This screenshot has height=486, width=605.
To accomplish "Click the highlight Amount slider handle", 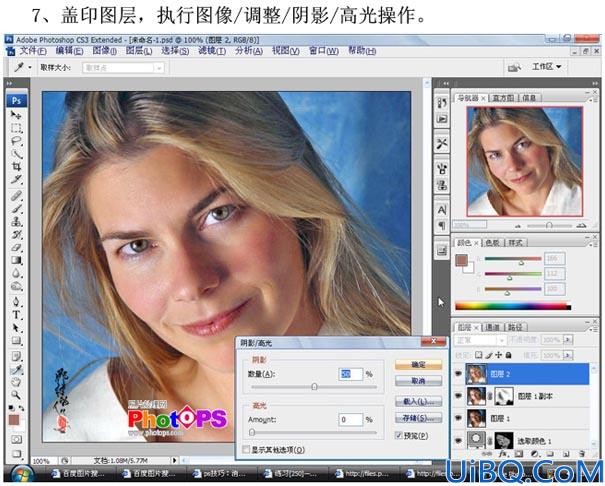I will click(252, 432).
